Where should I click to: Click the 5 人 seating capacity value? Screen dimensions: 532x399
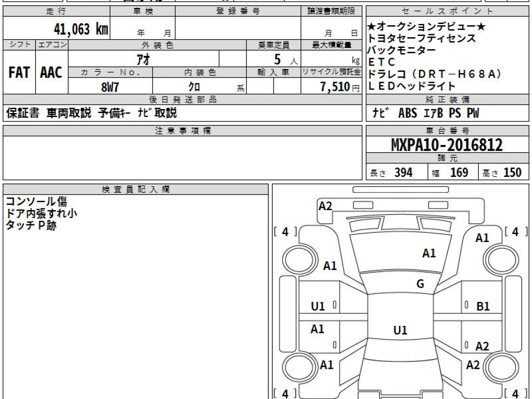click(286, 59)
